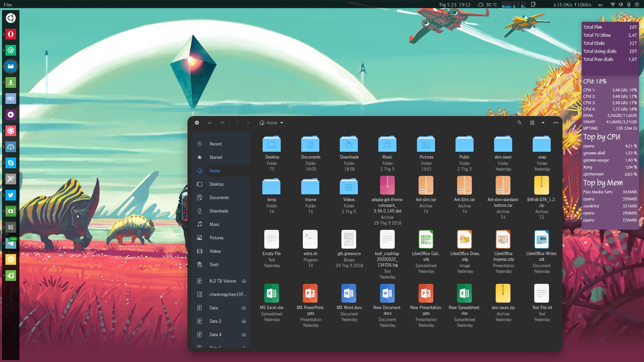Open the Opera browser from the dock

coord(11,34)
